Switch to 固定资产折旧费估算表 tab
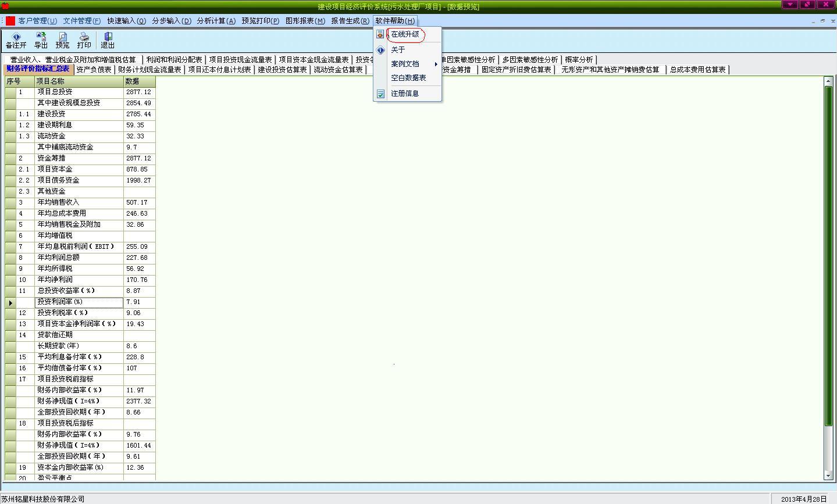This screenshot has width=837, height=504. click(517, 70)
